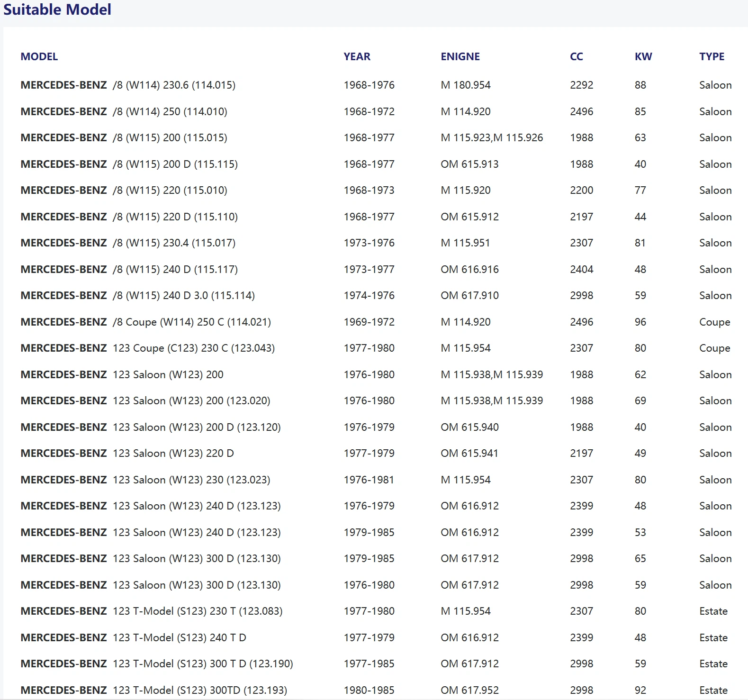Click the YEAR column header
Screen dimensions: 748x700
[x=357, y=56]
